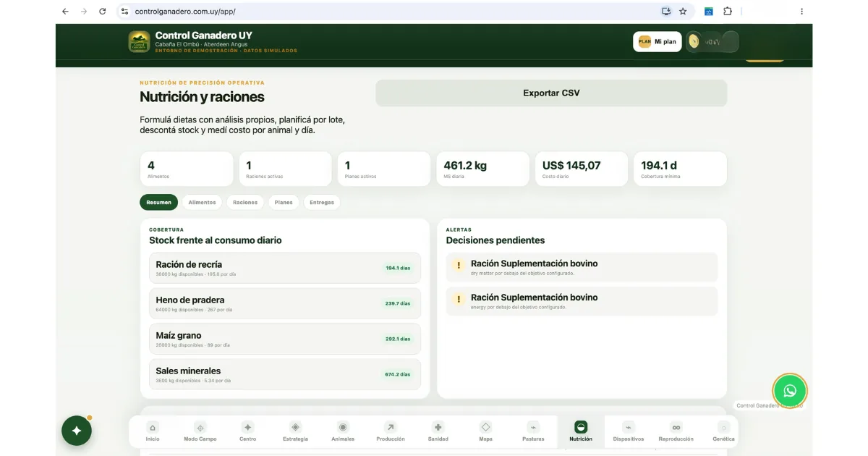Open Modo Campo crosshair icon

pos(200,427)
